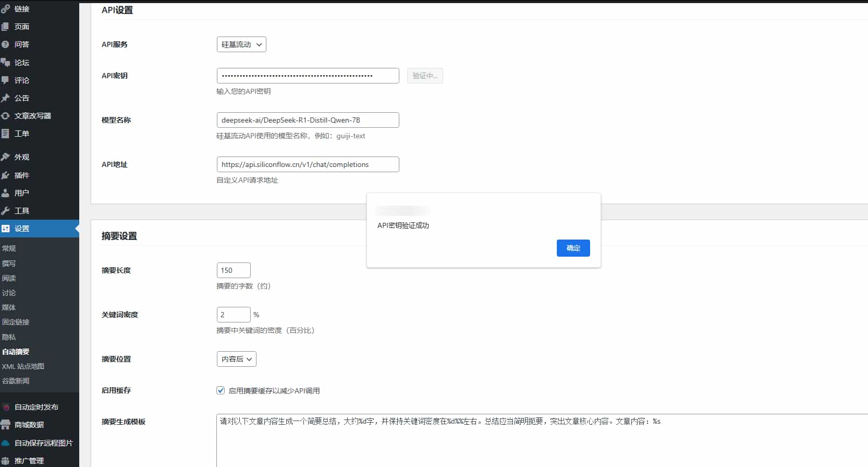Open 外观 appearance brush icon

tap(6, 157)
